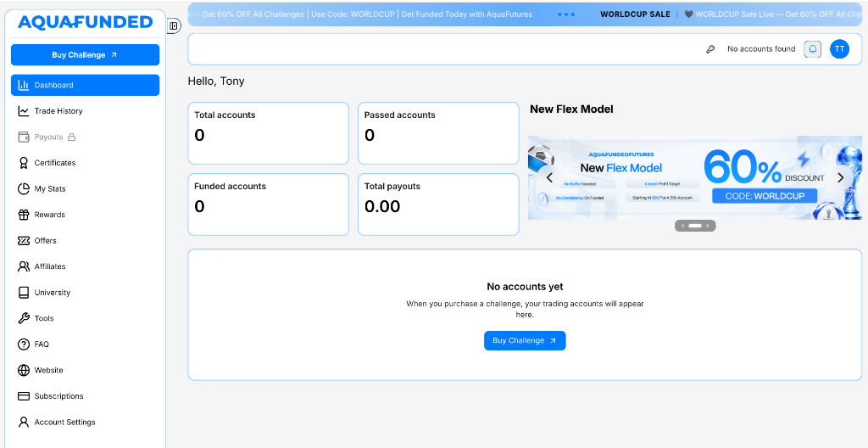Image resolution: width=868 pixels, height=448 pixels.
Task: Open the Affiliates page
Action: pyautogui.click(x=86, y=266)
